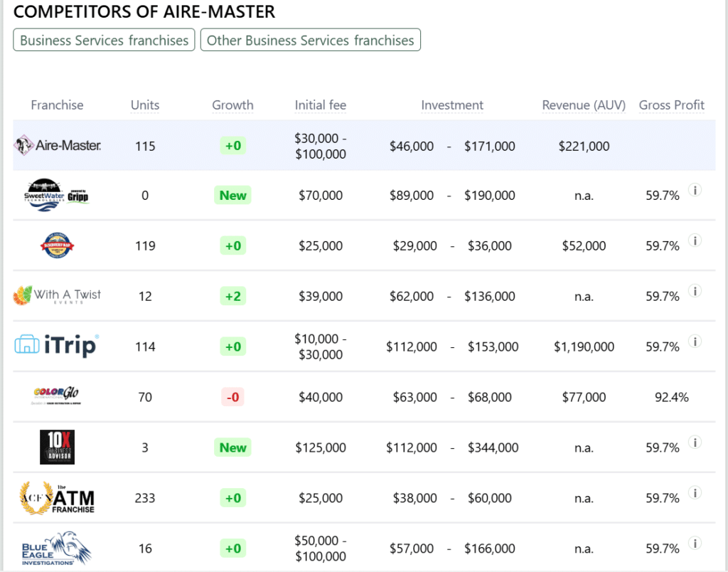Image resolution: width=728 pixels, height=572 pixels.
Task: Open the Aire-Master franchise logo
Action: tap(57, 145)
